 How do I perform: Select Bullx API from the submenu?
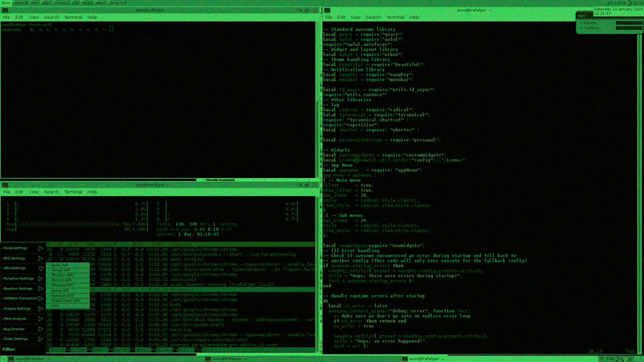point(67,265)
